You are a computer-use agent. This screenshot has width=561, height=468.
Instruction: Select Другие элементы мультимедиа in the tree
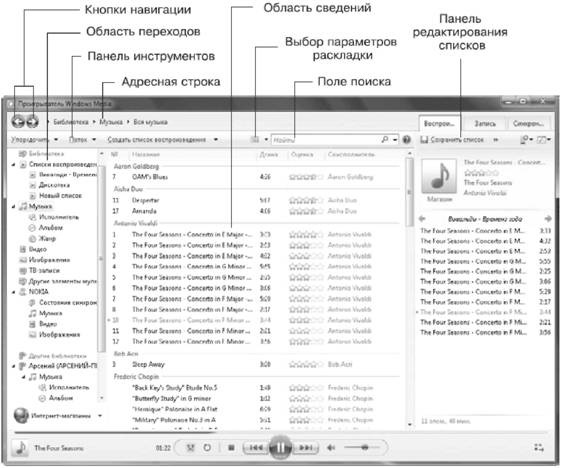point(63,281)
